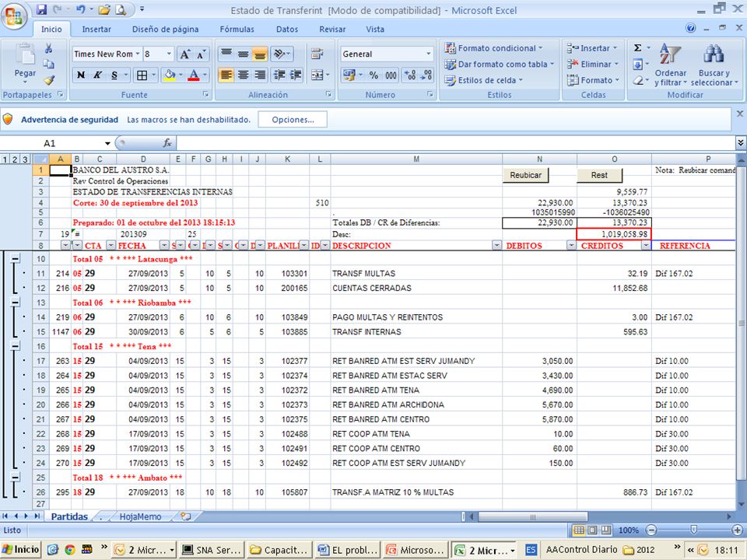The width and height of the screenshot is (747, 560).
Task: Open Estilos de celda
Action: click(x=483, y=80)
